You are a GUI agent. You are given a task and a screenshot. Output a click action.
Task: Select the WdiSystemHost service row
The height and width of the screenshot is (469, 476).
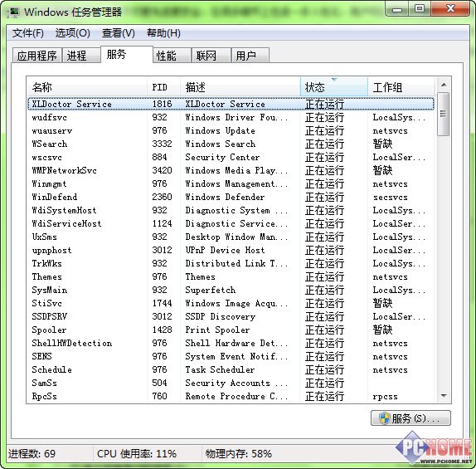pyautogui.click(x=231, y=210)
